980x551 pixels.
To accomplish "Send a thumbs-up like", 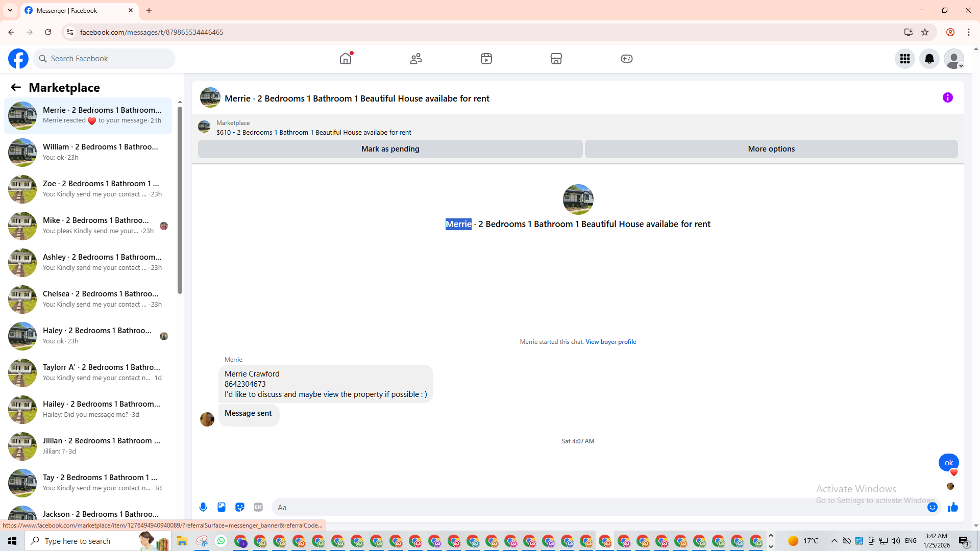I will [x=953, y=507].
